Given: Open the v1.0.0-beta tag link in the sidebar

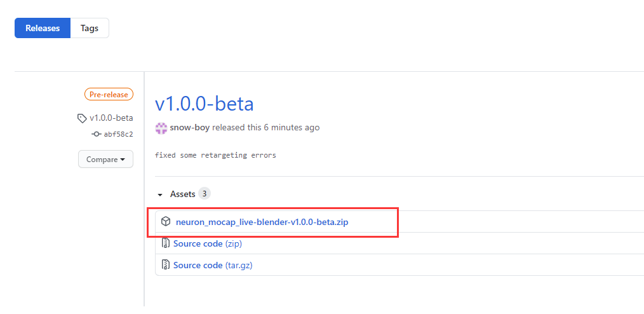Looking at the screenshot, I should coord(111,118).
